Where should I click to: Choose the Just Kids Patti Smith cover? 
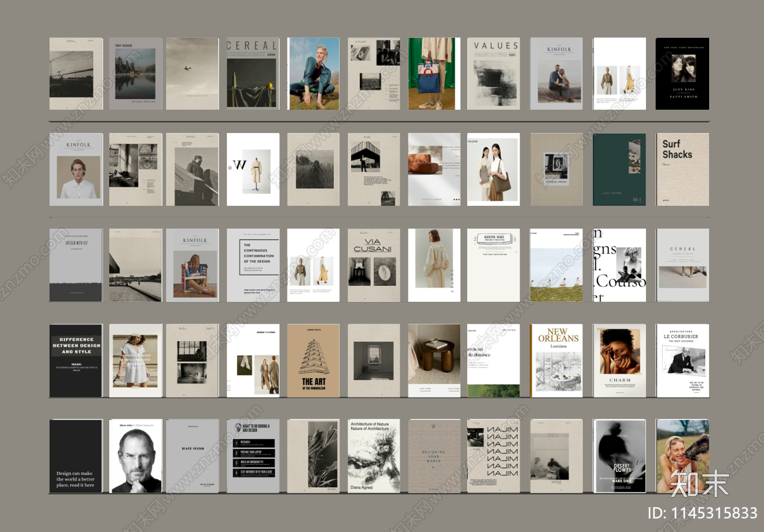[682, 74]
